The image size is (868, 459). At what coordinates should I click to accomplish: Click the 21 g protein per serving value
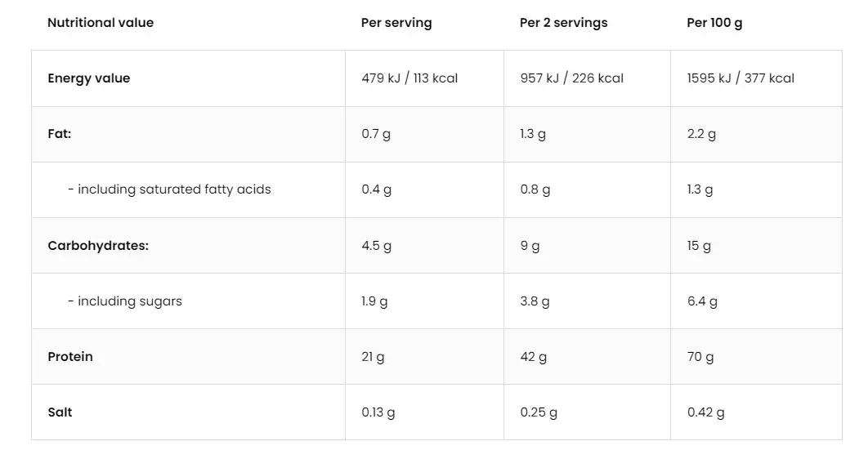pyautogui.click(x=373, y=357)
